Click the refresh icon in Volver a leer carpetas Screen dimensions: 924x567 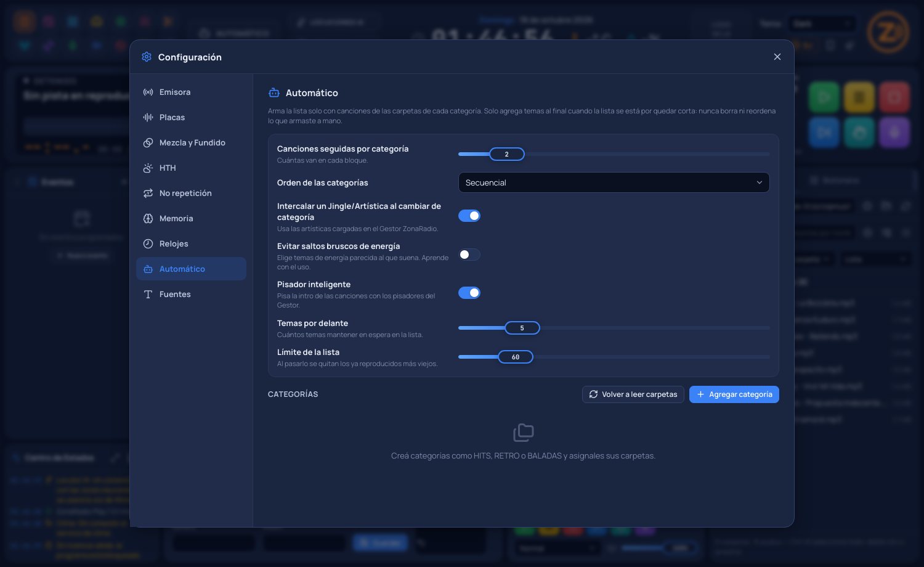(x=593, y=394)
